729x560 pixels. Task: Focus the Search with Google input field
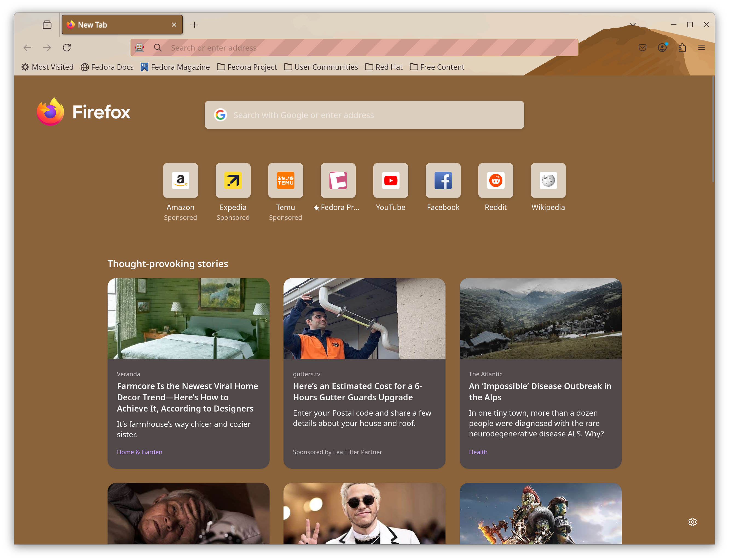pos(364,115)
